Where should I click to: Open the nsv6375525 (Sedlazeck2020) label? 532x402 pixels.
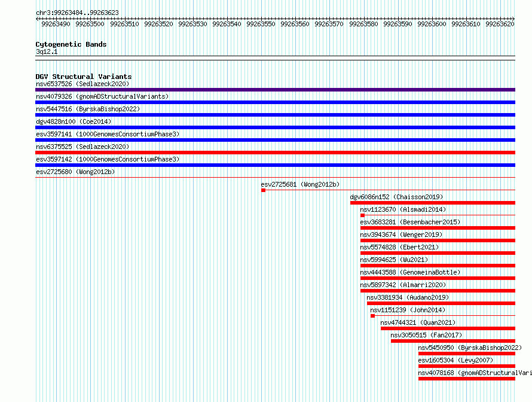coord(82,147)
